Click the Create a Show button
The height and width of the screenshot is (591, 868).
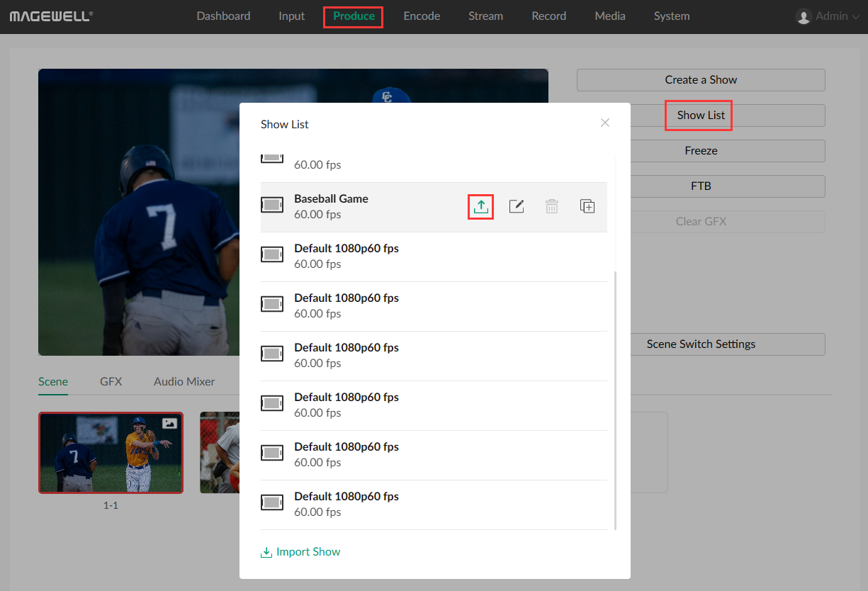coord(700,80)
